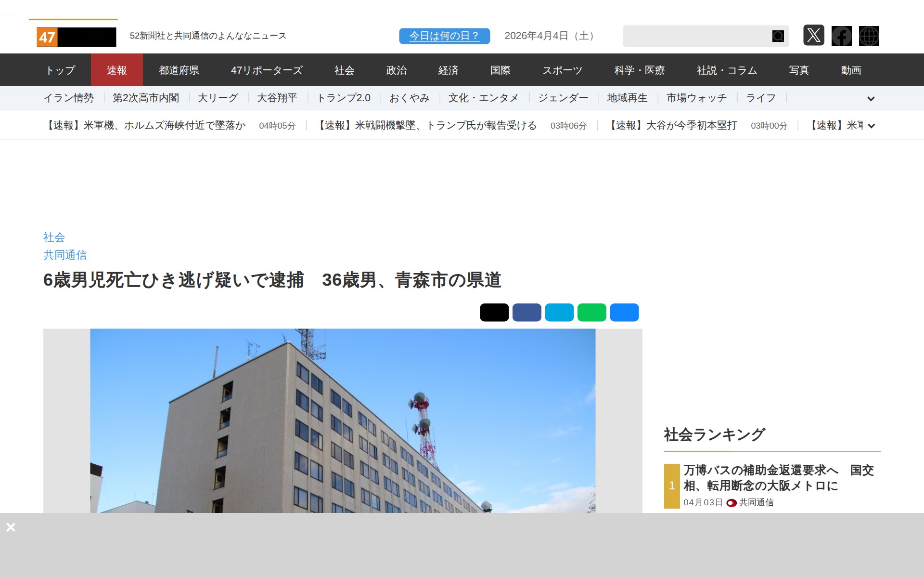
Task: Share article via green LINE button
Action: (x=591, y=313)
